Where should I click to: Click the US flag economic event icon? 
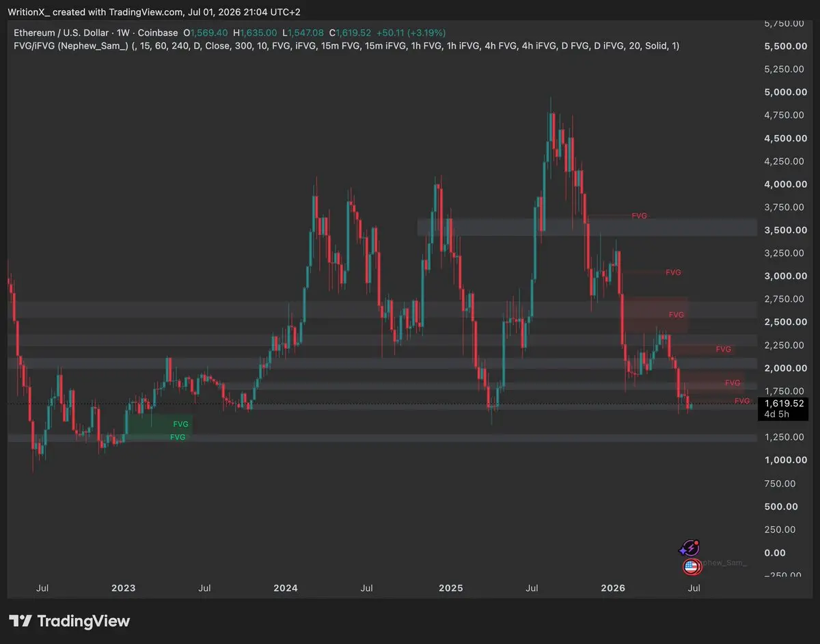point(692,566)
